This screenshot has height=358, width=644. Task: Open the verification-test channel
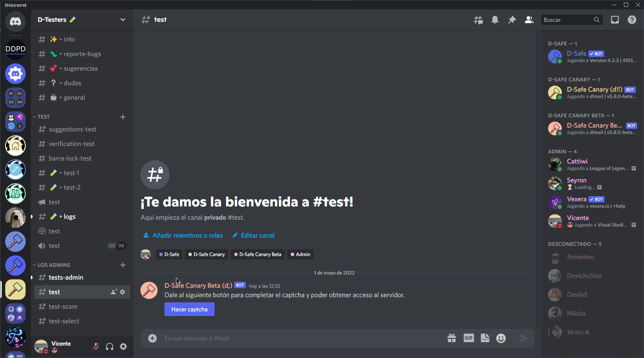click(x=72, y=144)
